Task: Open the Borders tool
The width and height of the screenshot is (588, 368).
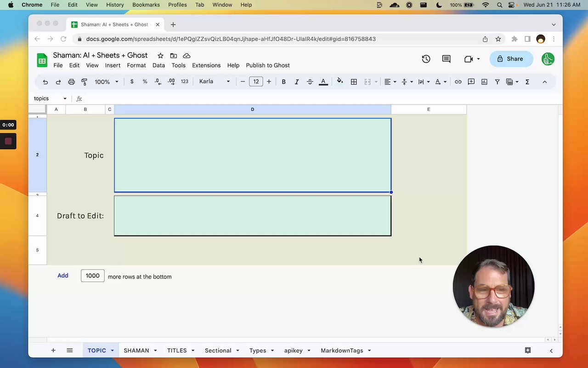Action: (x=354, y=82)
